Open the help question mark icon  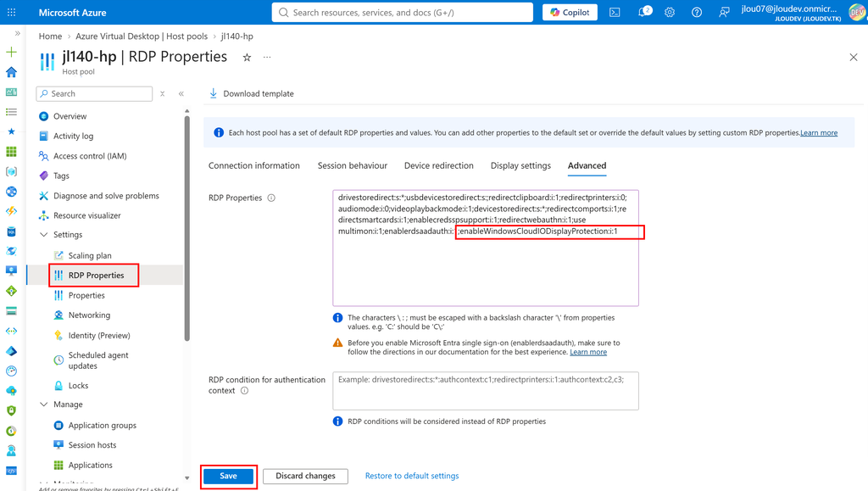coord(697,12)
